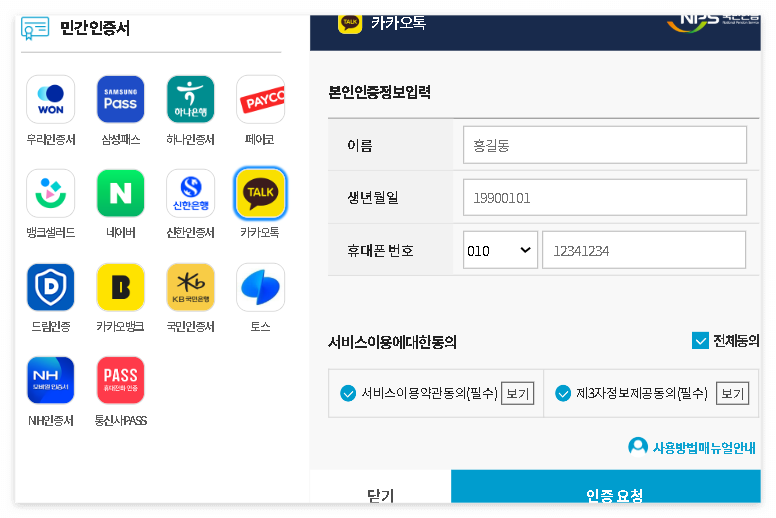This screenshot has height=518, width=776.
Task: Select the KakaoBank certificate icon
Action: [120, 287]
